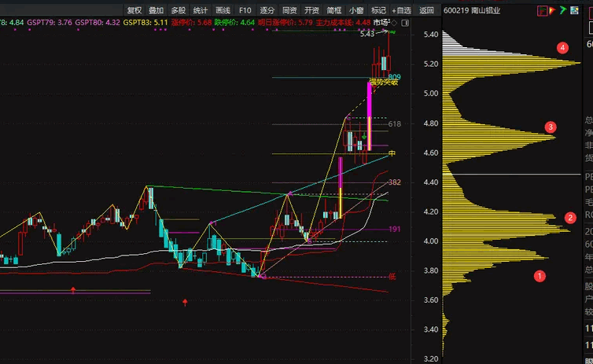
Task: Click the 标记 mark button
Action: coord(378,10)
